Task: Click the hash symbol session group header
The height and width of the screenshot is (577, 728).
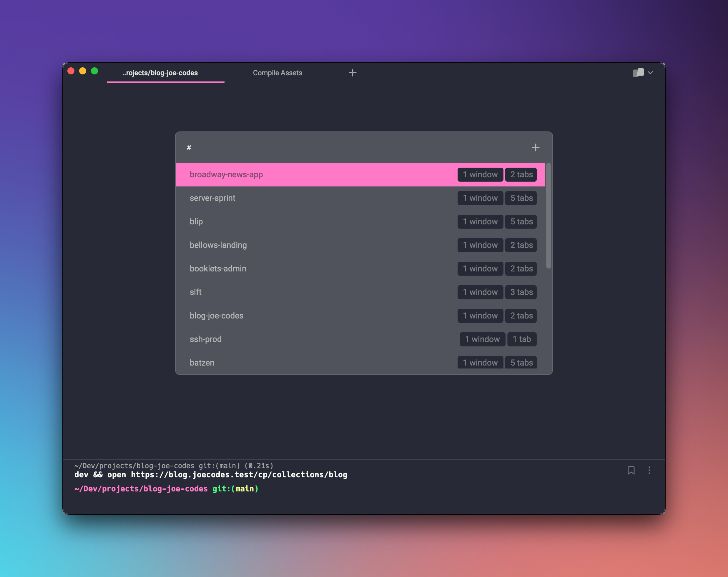Action: point(189,148)
